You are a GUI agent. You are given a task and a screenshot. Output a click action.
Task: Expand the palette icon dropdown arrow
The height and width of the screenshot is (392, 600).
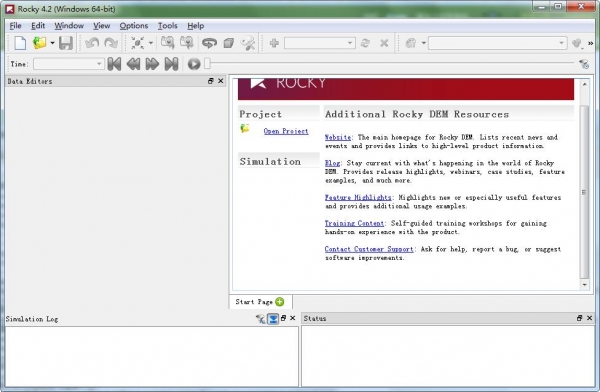click(424, 43)
